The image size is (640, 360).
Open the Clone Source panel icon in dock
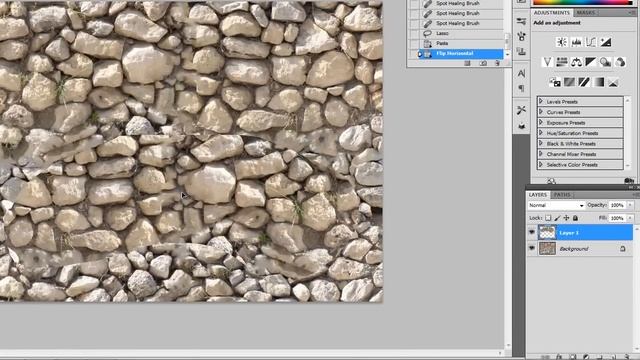[x=521, y=51]
